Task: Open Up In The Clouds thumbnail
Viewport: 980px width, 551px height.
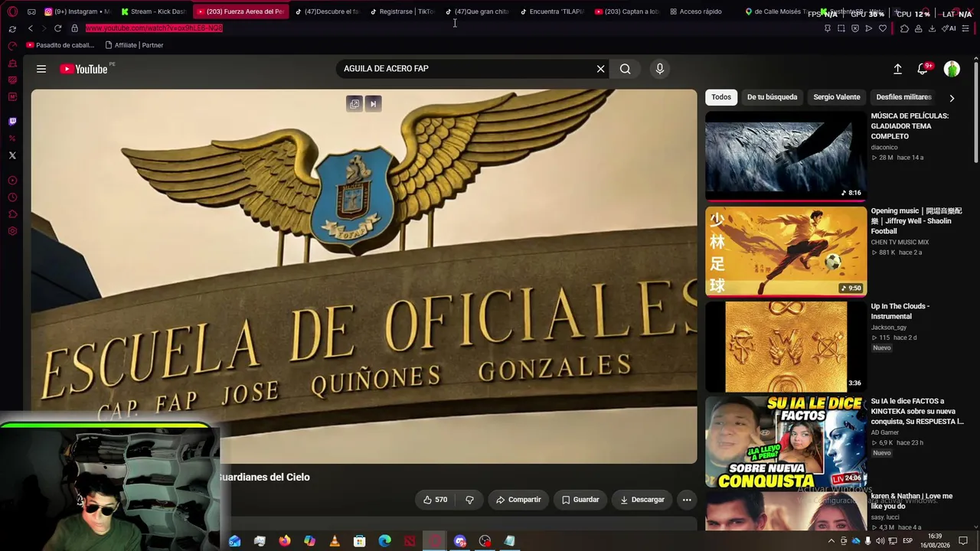Action: click(x=786, y=346)
